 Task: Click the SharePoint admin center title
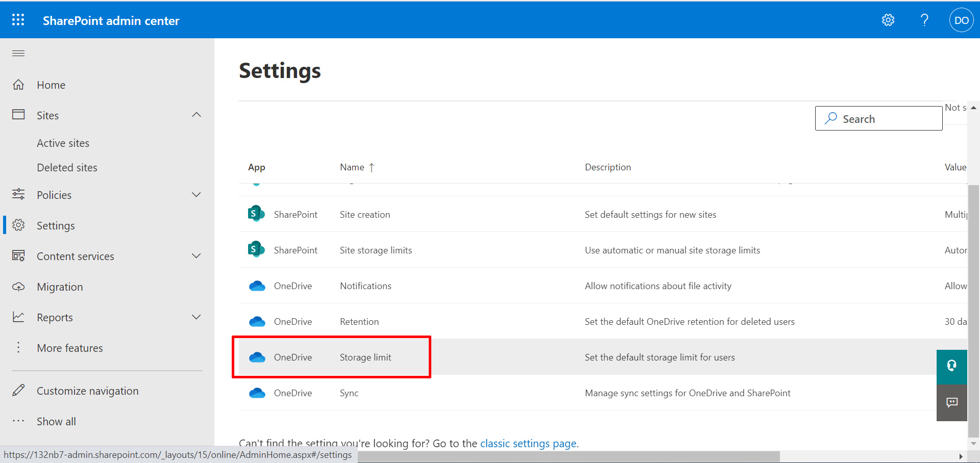[111, 20]
